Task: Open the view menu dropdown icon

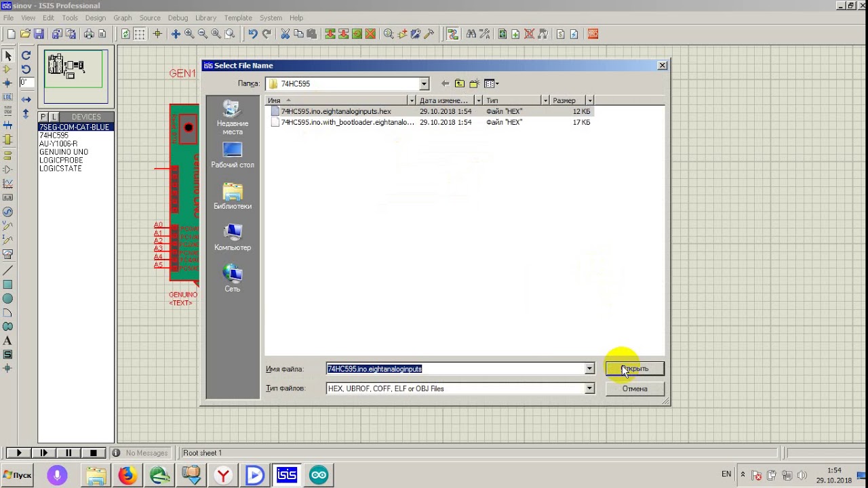Action: pyautogui.click(x=492, y=83)
